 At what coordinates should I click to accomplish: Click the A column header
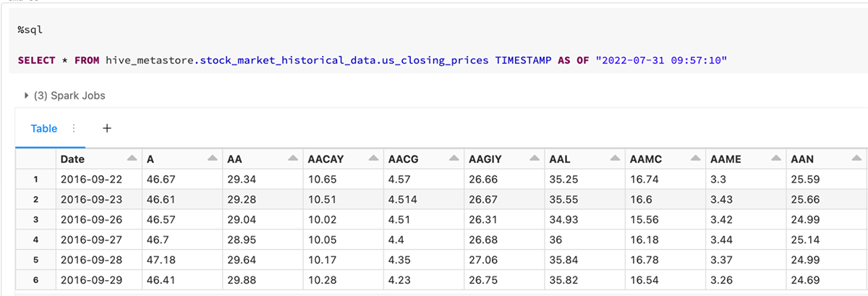point(150,158)
